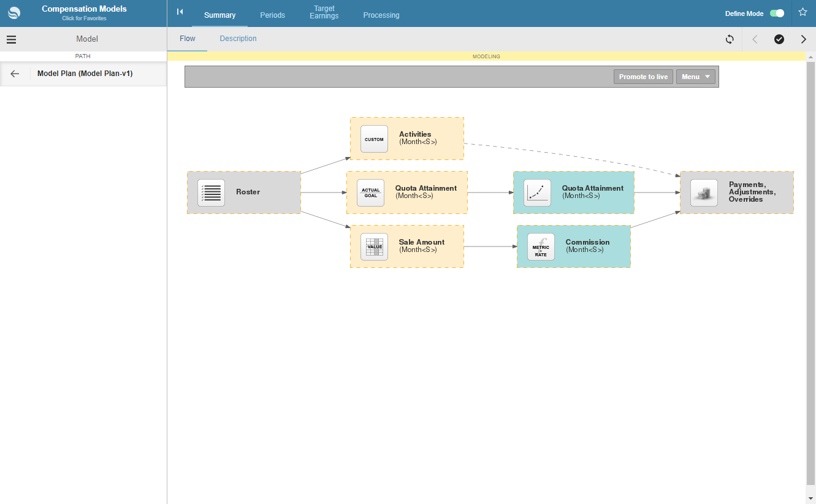
Task: Go to next with right chevron
Action: tap(803, 39)
